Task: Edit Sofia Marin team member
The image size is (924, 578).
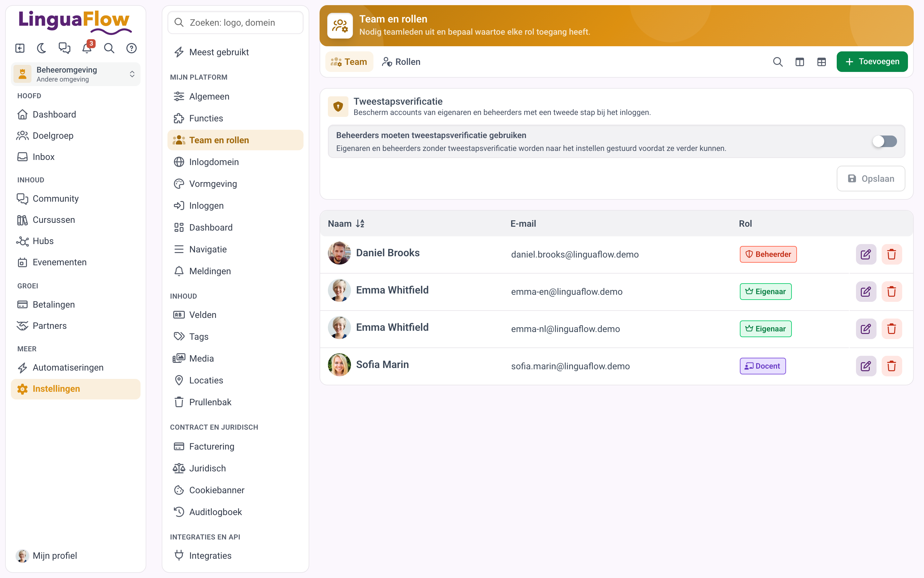Action: (x=866, y=366)
